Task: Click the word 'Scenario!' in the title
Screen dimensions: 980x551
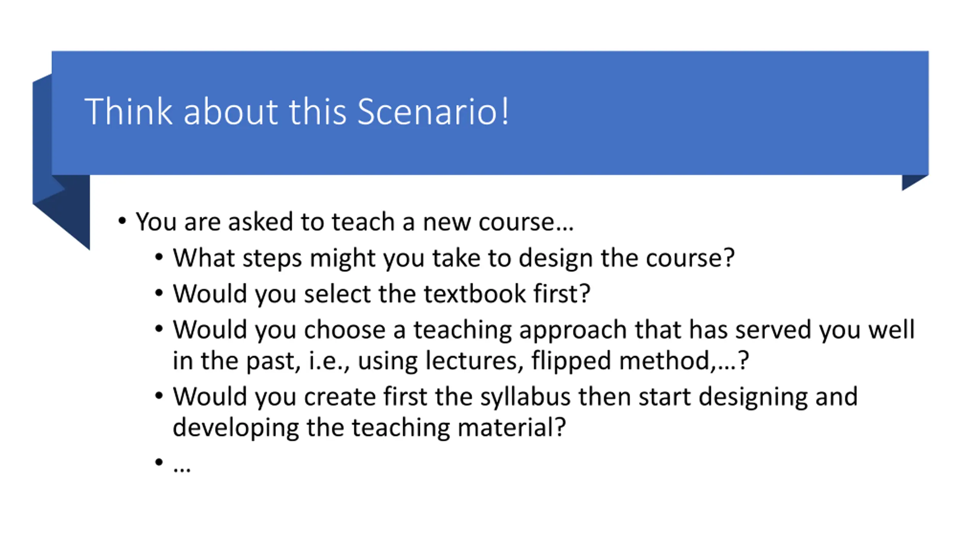Action: pyautogui.click(x=433, y=111)
